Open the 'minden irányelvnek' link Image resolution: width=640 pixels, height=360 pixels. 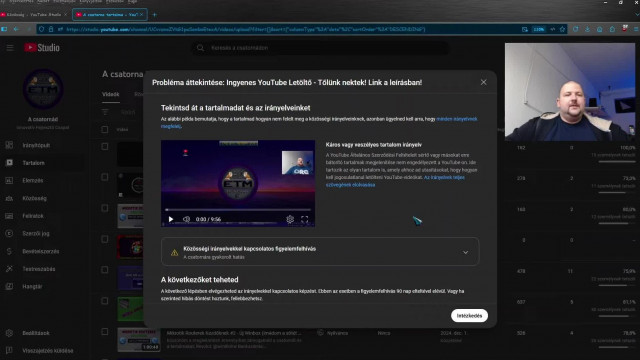(x=457, y=119)
